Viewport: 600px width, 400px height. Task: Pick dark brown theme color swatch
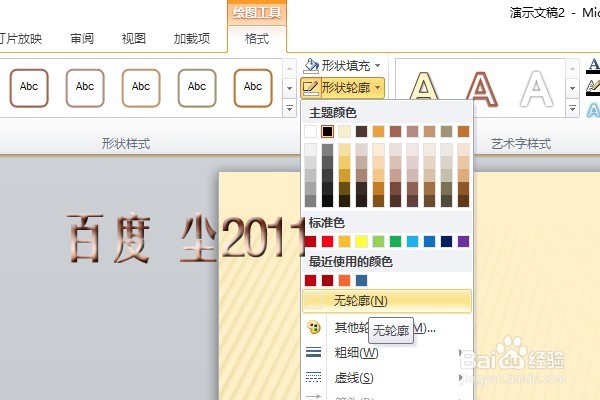(x=361, y=131)
